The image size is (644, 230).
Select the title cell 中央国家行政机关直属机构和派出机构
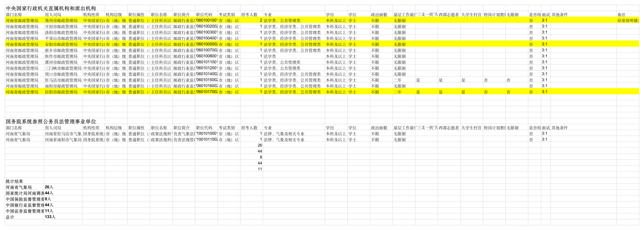[x=51, y=8]
